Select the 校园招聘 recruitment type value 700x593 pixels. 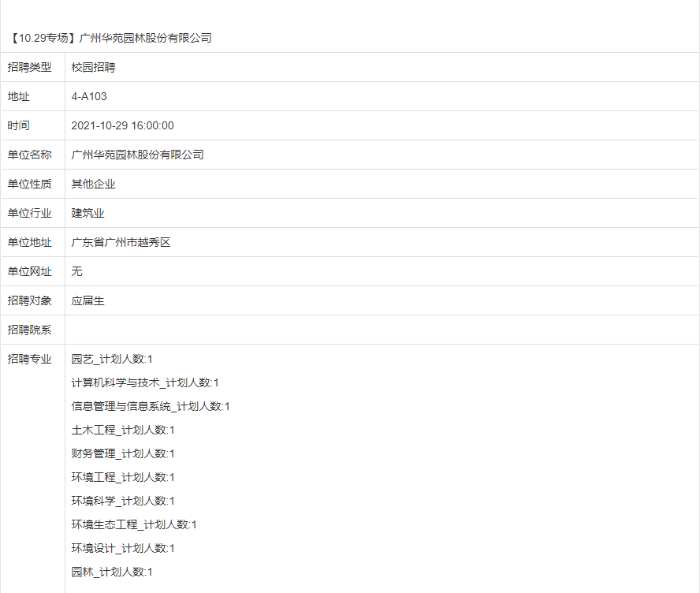point(93,68)
